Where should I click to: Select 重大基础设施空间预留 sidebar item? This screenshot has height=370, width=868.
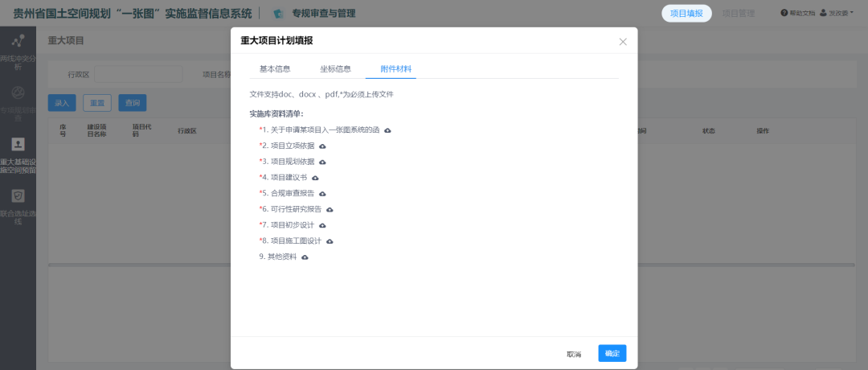18,155
